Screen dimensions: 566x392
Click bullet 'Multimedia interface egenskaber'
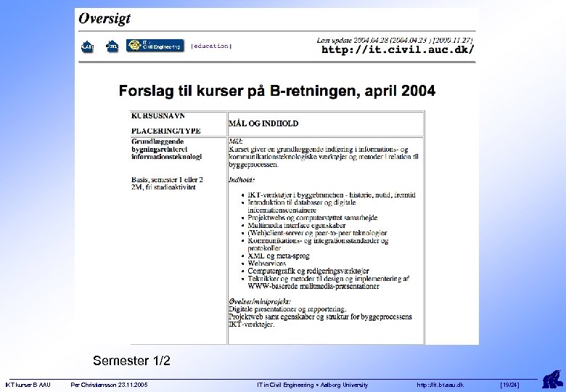[x=296, y=225]
